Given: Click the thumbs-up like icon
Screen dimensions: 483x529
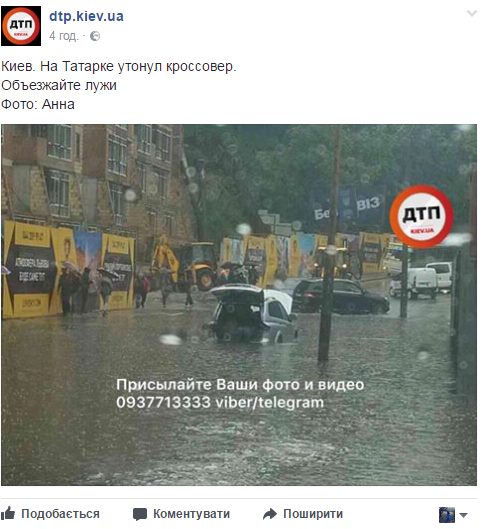Looking at the screenshot, I should coord(8,513).
